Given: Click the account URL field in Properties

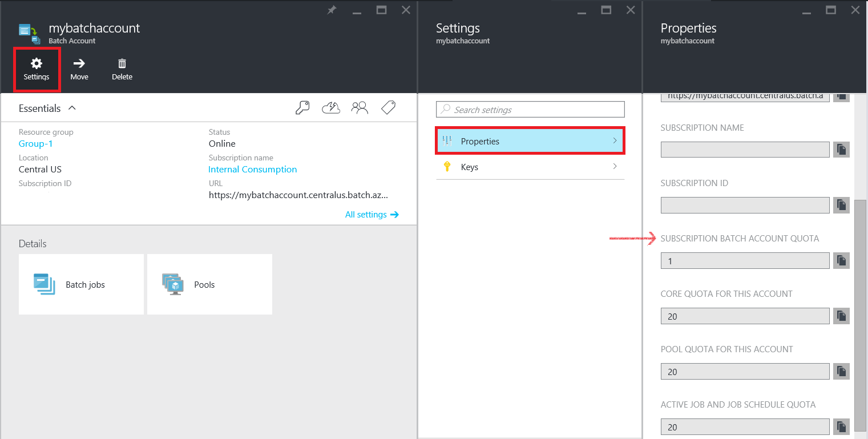Looking at the screenshot, I should point(745,96).
